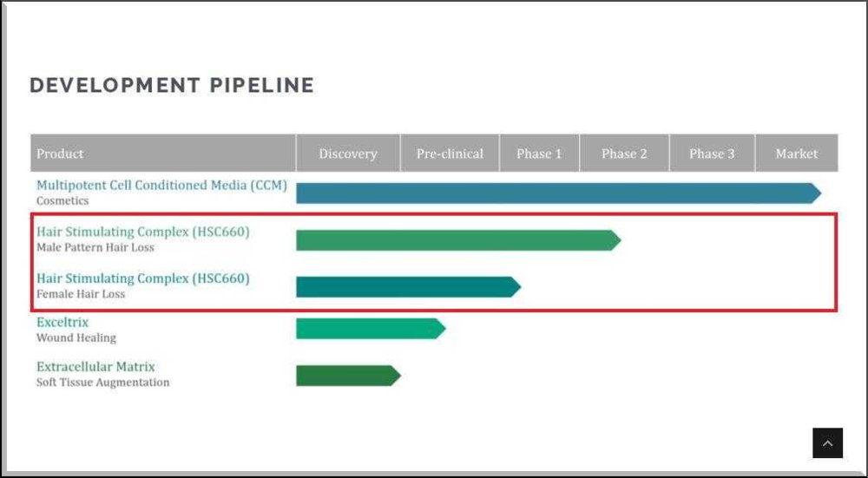Click the Female Hair Loss progress bar
This screenshot has height=478, width=868.
click(x=406, y=287)
